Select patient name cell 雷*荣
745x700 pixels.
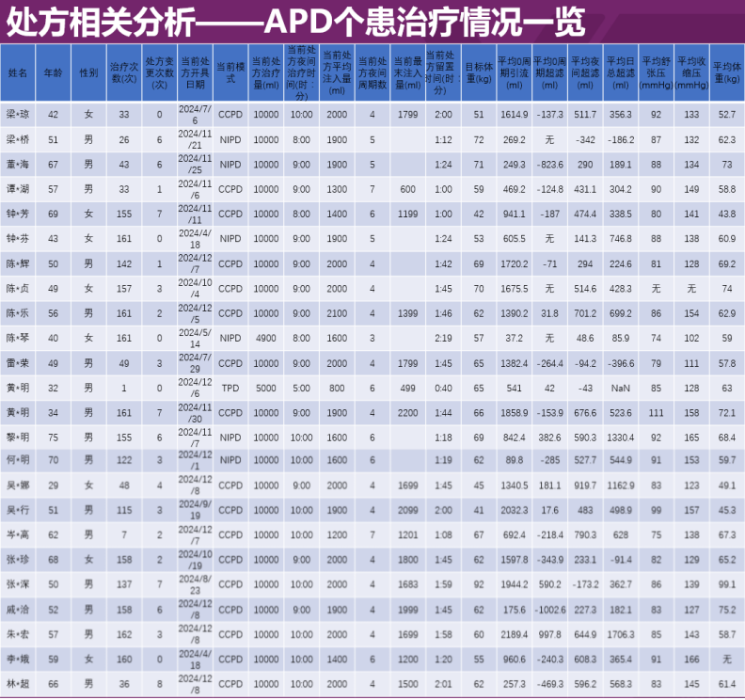tap(18, 362)
